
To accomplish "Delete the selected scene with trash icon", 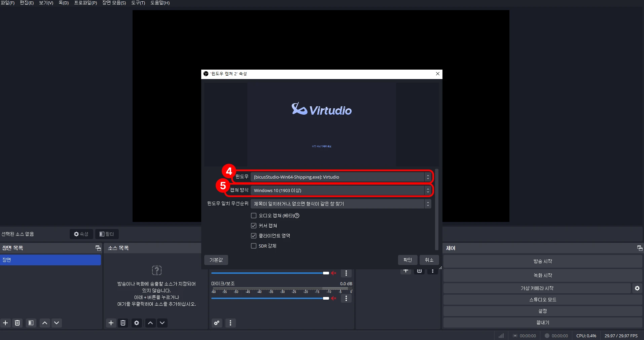I will [x=17, y=323].
